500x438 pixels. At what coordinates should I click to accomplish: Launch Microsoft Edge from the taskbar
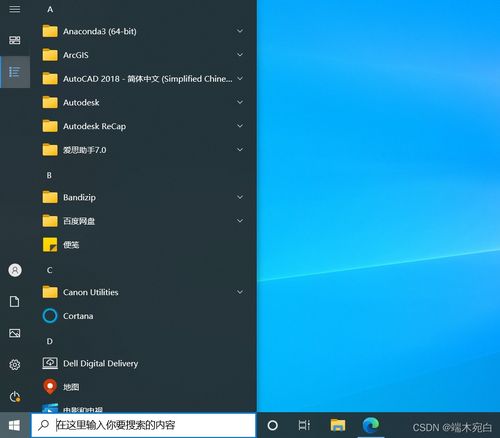(371, 425)
